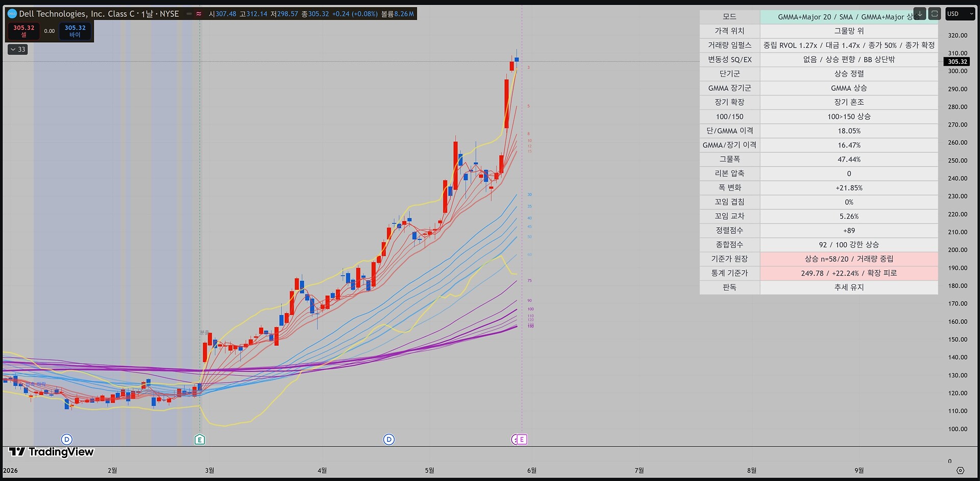Click the red 305.32 sell button

23,31
